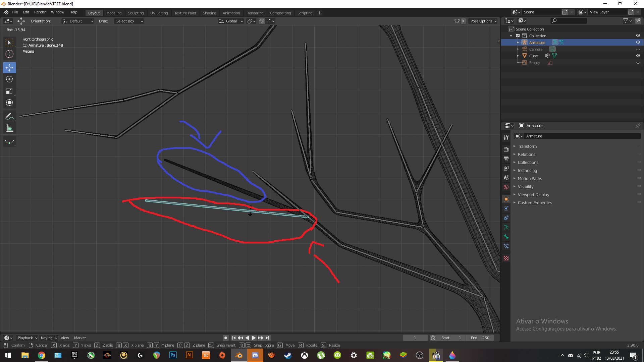644x362 pixels.
Task: Select the Rotate tool in toolbar
Action: tap(9, 79)
